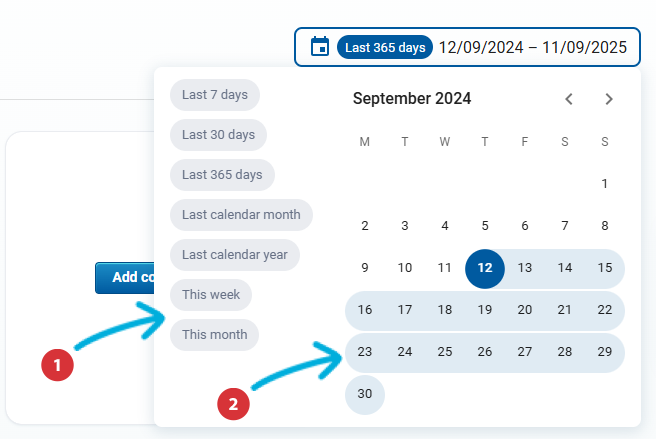Select the This month preset
656x439 pixels.
point(215,333)
